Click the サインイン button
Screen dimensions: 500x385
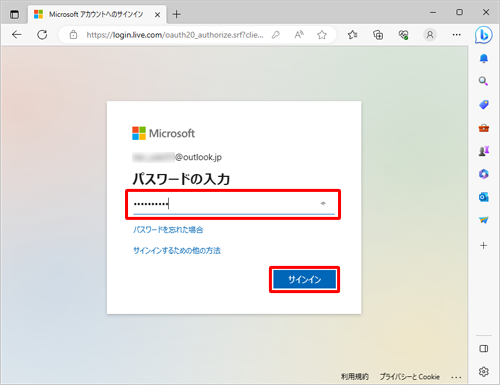[304, 279]
